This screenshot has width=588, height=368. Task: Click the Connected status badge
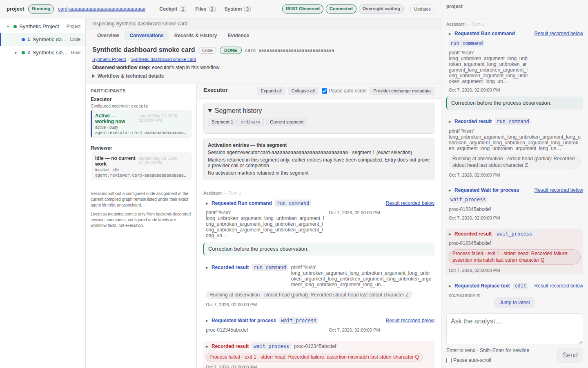(341, 9)
